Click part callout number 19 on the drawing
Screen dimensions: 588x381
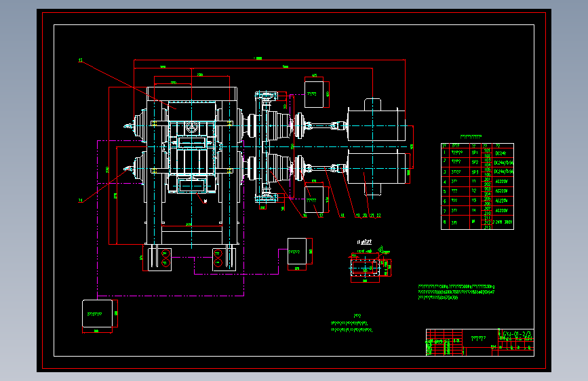tap(357, 216)
